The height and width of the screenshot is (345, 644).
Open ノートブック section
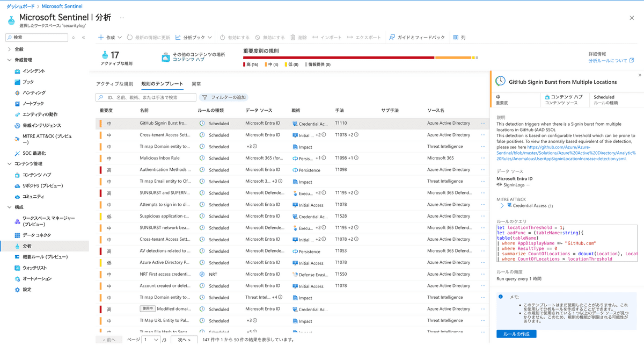tap(33, 104)
